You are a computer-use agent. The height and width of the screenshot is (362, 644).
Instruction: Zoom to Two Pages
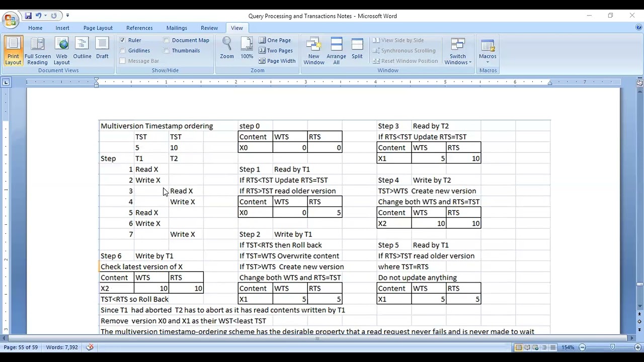pos(276,50)
